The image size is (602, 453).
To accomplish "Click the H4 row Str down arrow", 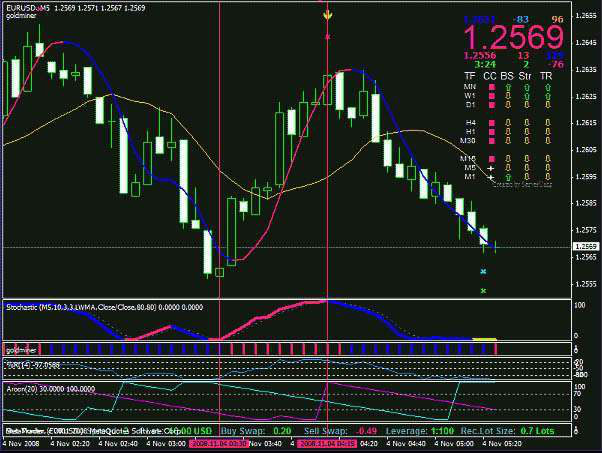I will pyautogui.click(x=527, y=123).
